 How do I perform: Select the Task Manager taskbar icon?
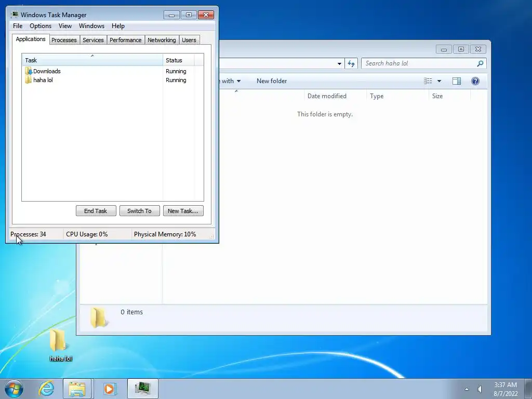(x=143, y=389)
